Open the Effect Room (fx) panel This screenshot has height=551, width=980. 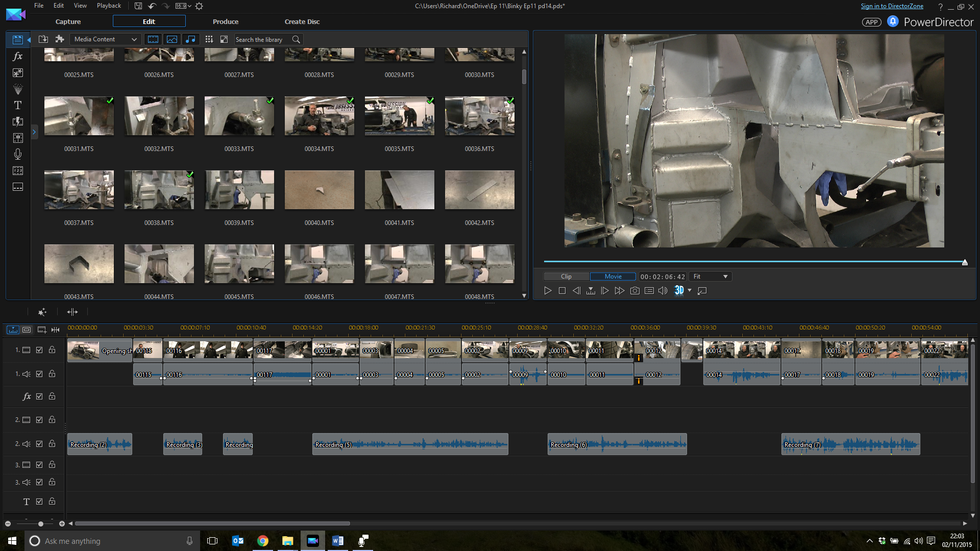coord(18,56)
